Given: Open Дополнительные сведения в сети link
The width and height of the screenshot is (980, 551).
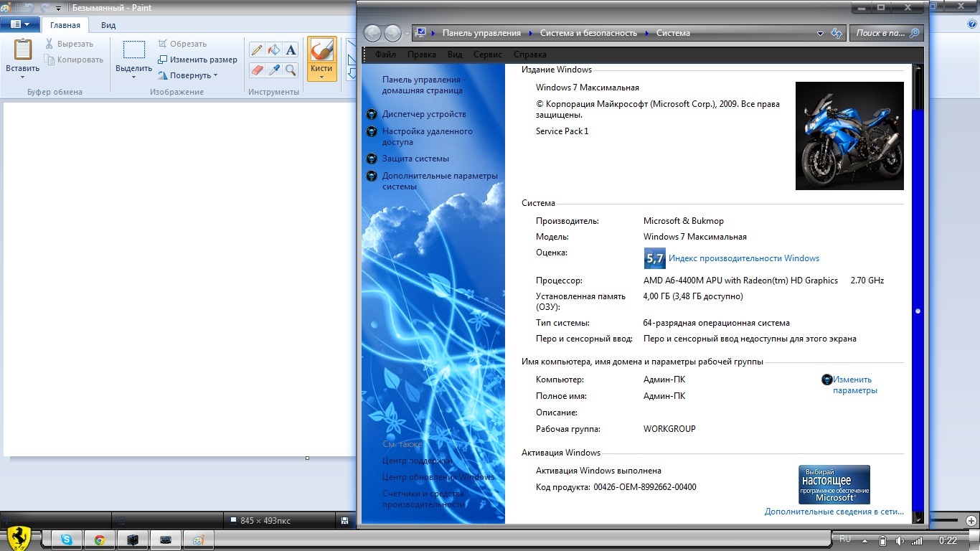Looking at the screenshot, I should click(x=834, y=512).
